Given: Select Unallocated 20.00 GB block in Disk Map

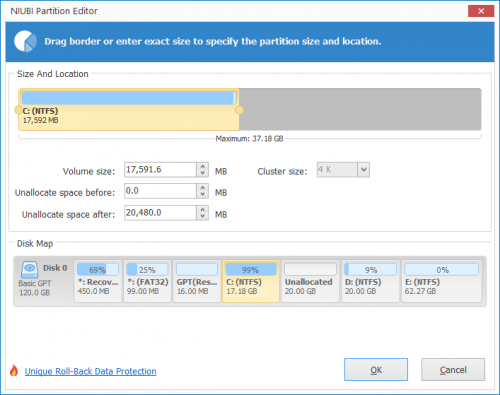Looking at the screenshot, I should (310, 281).
